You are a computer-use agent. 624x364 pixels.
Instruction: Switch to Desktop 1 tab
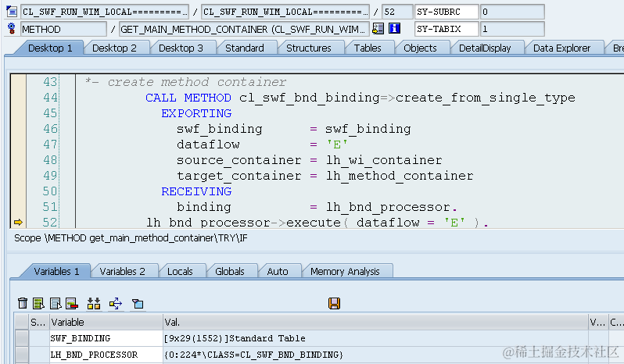50,48
